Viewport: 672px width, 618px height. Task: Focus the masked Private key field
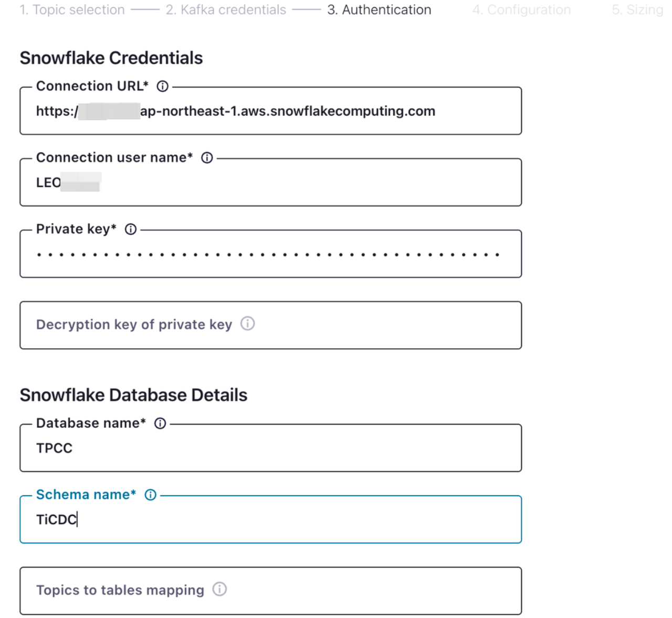point(270,255)
